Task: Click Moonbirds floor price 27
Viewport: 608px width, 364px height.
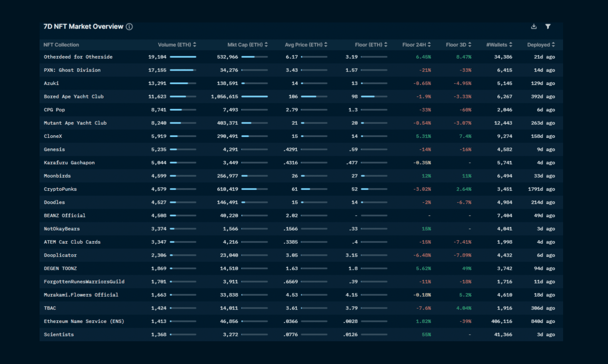Action: 355,176
